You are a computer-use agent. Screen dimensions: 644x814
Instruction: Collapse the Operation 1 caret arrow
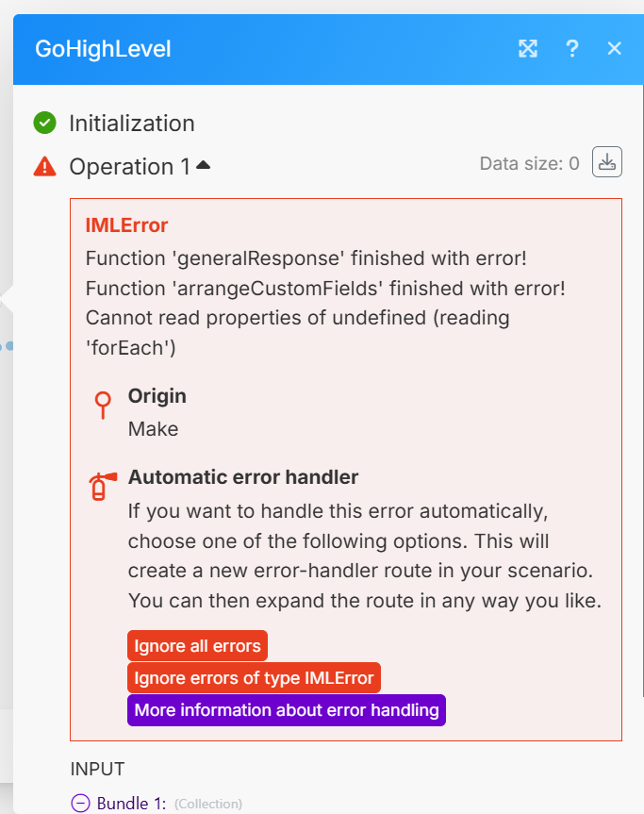click(x=203, y=166)
